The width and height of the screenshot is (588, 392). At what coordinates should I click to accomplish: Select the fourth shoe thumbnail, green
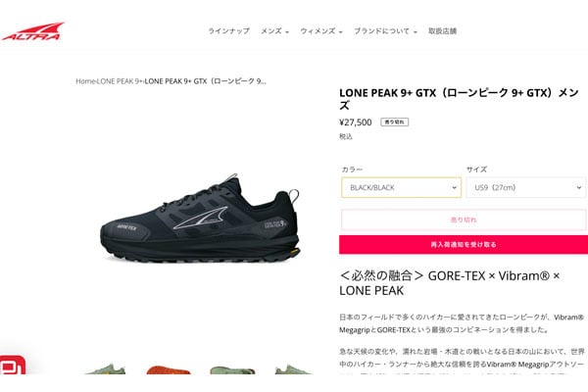(x=293, y=369)
